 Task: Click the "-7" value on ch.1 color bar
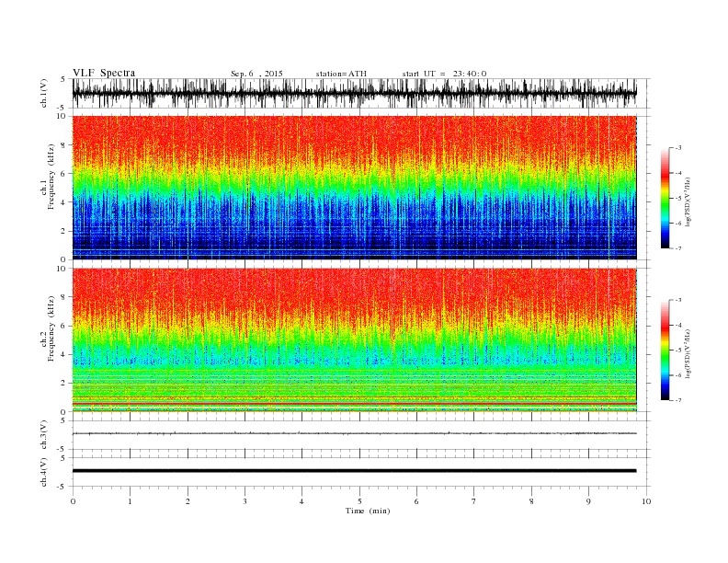678,248
